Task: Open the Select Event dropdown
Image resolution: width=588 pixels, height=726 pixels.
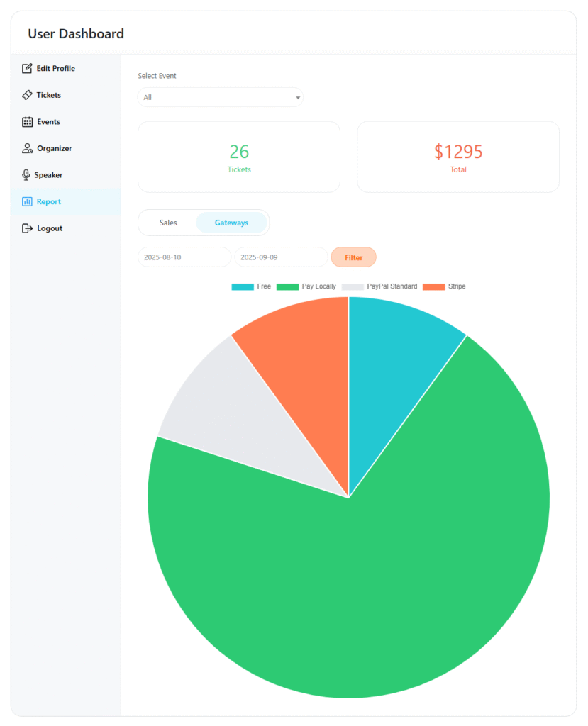Action: click(220, 97)
